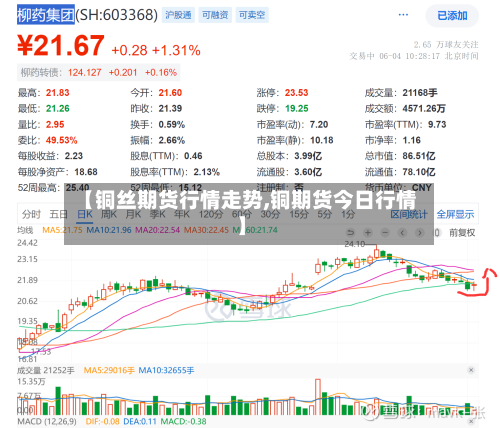Switch to the 分时 chart tab
This screenshot has width=500, height=428.
(x=31, y=214)
